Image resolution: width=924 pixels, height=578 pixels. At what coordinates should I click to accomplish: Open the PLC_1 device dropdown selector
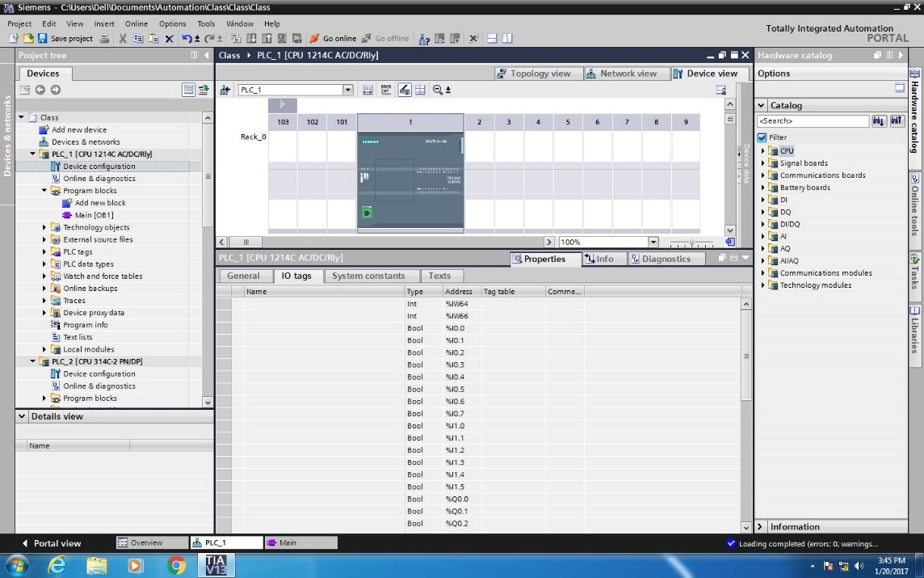tap(348, 90)
